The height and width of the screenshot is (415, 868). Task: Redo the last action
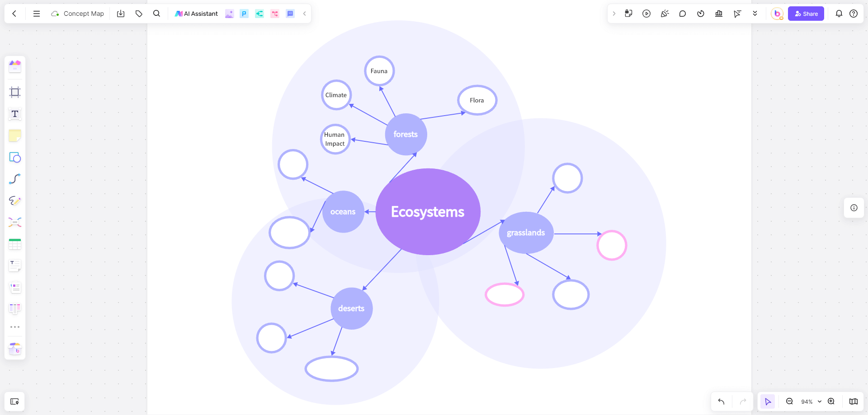tap(743, 401)
